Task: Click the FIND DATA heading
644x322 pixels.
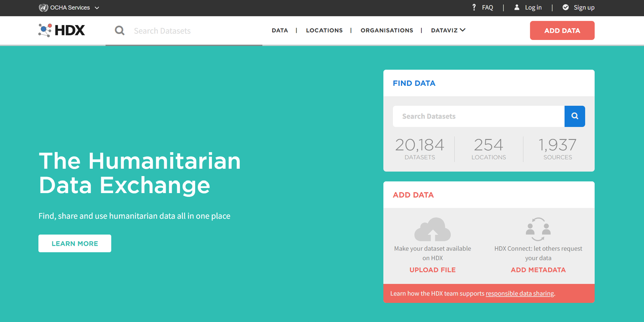Action: pyautogui.click(x=414, y=83)
